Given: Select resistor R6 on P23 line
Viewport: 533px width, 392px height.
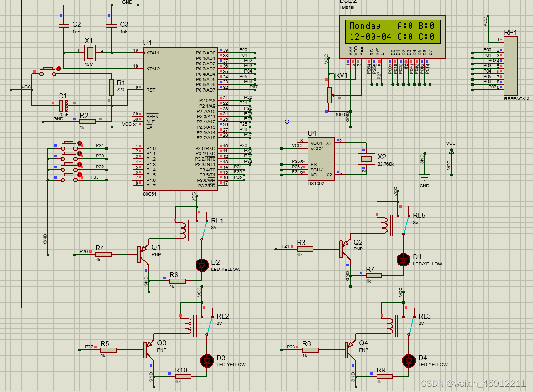Looking at the screenshot, I should 310,350.
